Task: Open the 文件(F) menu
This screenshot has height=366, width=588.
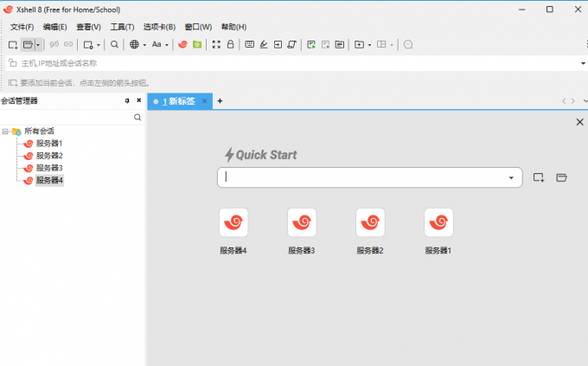Action: coord(22,27)
